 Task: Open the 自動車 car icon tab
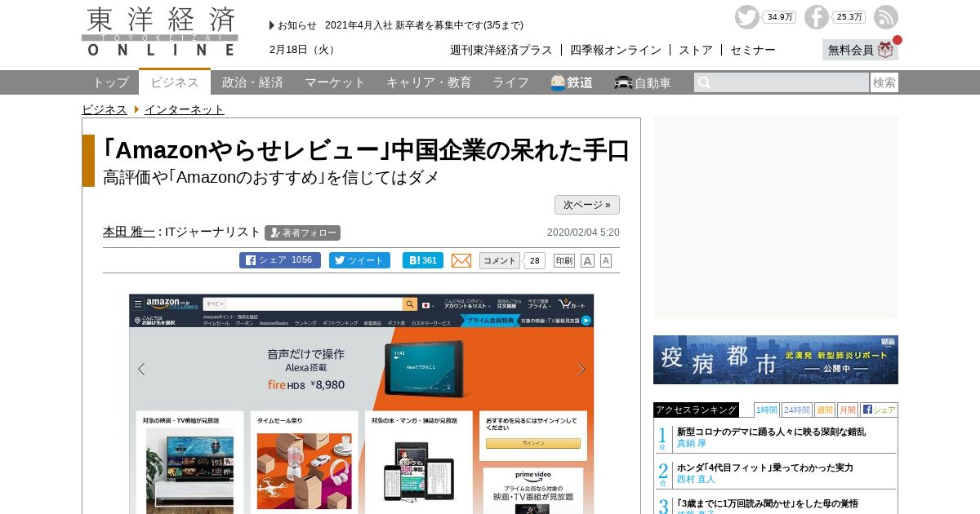(x=643, y=82)
